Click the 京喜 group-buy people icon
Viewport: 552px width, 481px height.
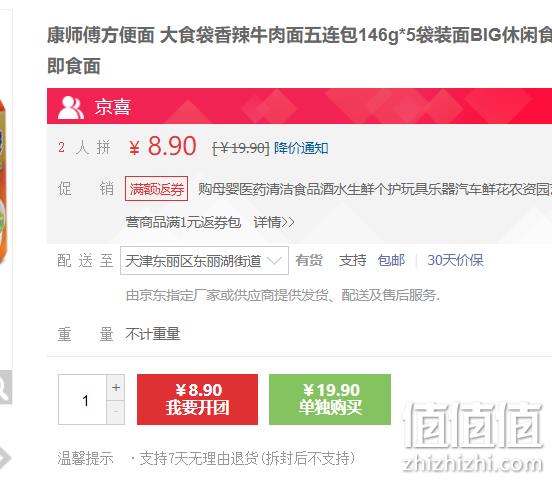70,107
